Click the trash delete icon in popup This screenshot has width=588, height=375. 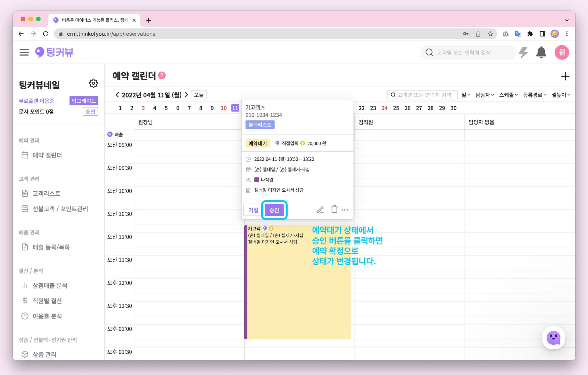[x=334, y=209]
